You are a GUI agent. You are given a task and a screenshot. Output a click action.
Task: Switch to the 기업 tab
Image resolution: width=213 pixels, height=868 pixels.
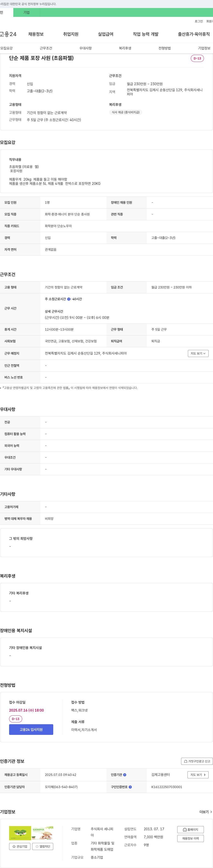coord(27,12)
